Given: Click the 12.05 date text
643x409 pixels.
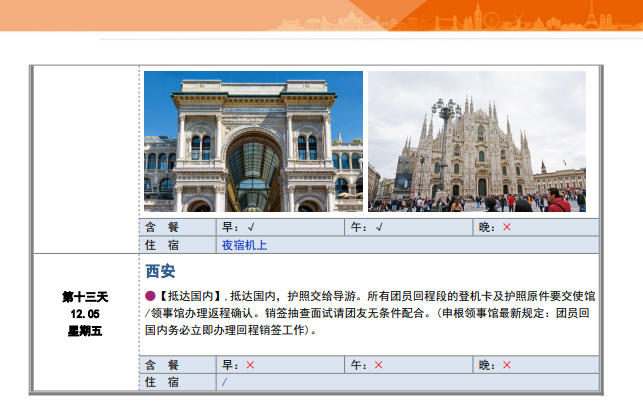Looking at the screenshot, I should click(85, 314).
